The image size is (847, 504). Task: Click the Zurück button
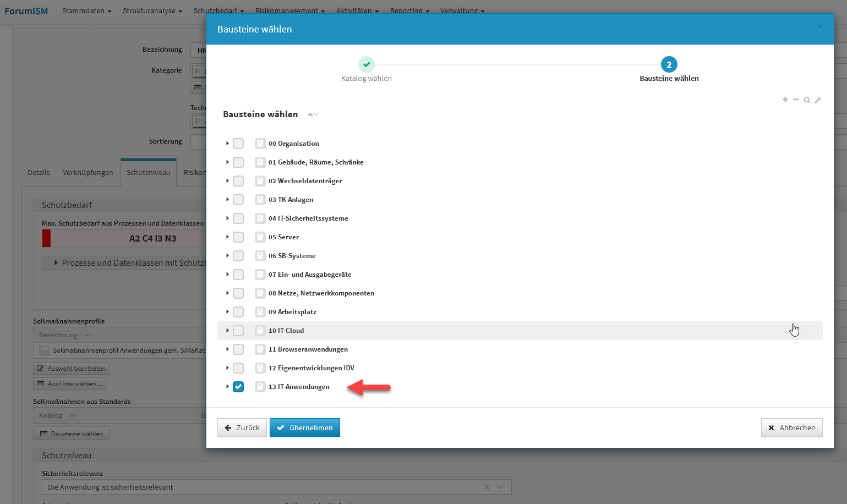click(242, 428)
